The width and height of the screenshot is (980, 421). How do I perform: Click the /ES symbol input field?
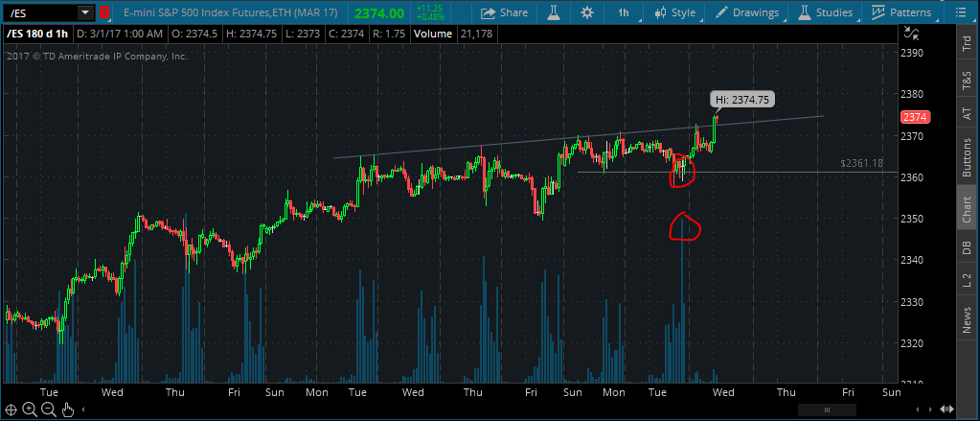tap(42, 12)
